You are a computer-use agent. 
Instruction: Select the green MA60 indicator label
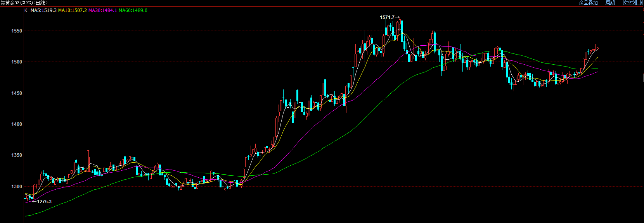pyautogui.click(x=133, y=10)
